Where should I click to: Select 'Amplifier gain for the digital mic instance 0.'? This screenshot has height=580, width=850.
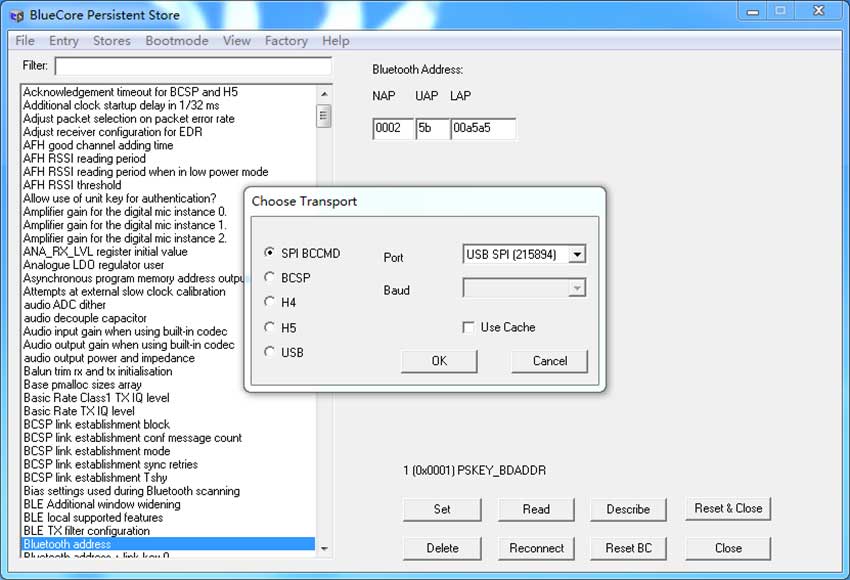pyautogui.click(x=125, y=211)
